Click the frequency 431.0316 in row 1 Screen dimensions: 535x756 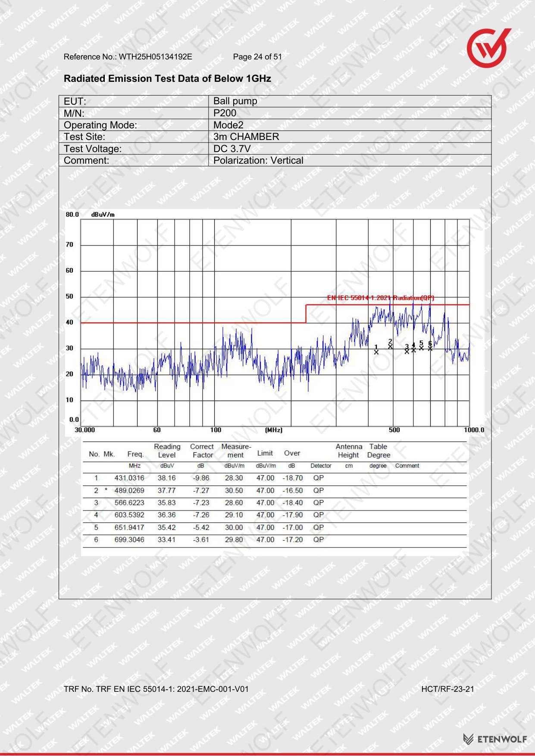[129, 478]
